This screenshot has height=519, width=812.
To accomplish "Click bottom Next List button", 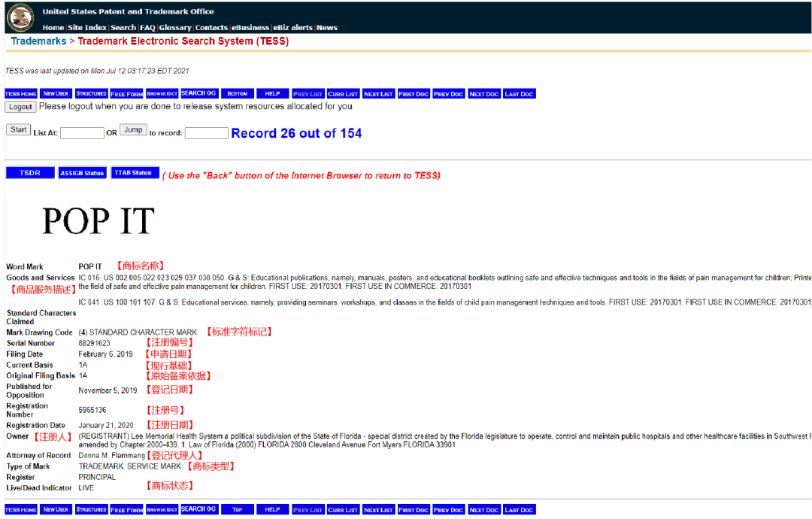I will pos(378,510).
